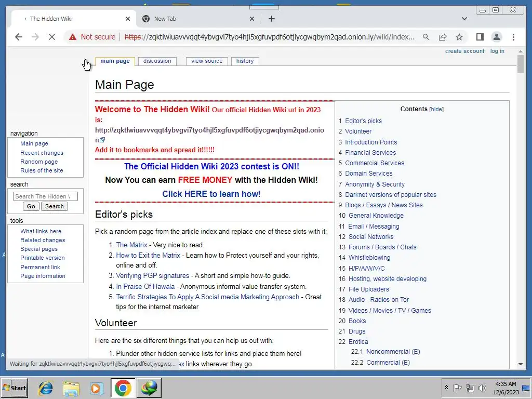Image resolution: width=532 pixels, height=399 pixels.
Task: Click the Action Center flag icon
Action: 457,388
